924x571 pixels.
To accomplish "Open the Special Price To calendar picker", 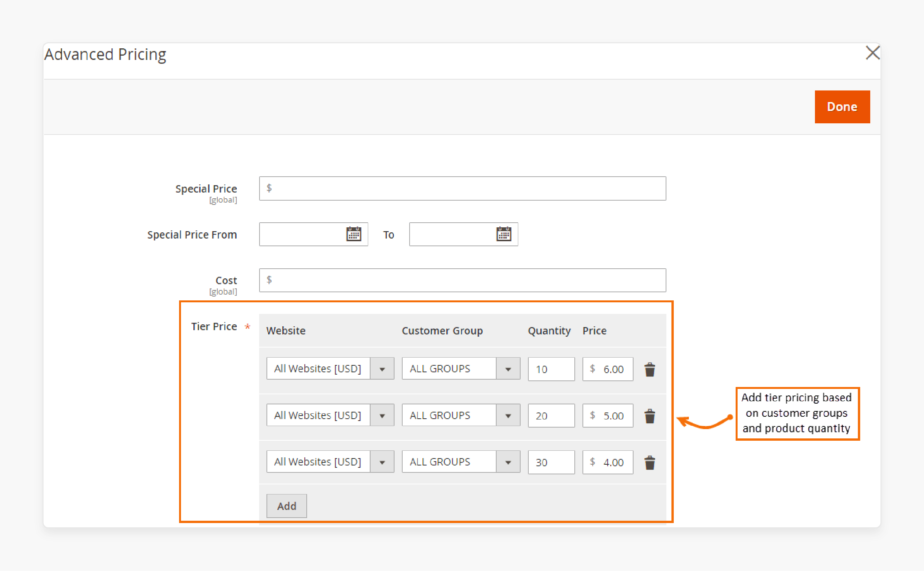I will (x=504, y=234).
